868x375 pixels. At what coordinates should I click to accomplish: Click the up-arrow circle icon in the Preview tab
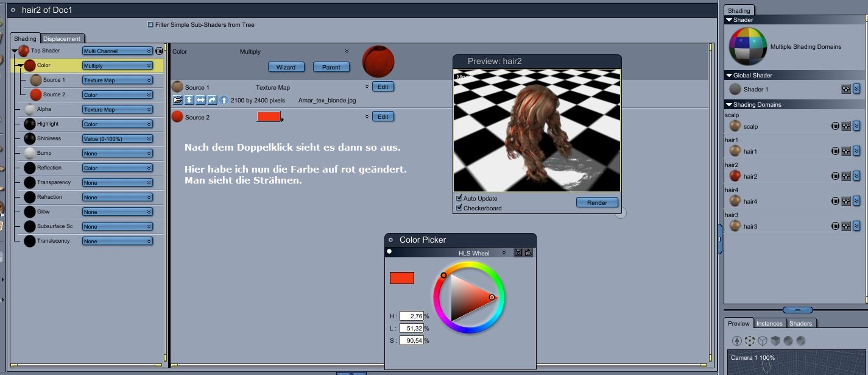coord(737,341)
